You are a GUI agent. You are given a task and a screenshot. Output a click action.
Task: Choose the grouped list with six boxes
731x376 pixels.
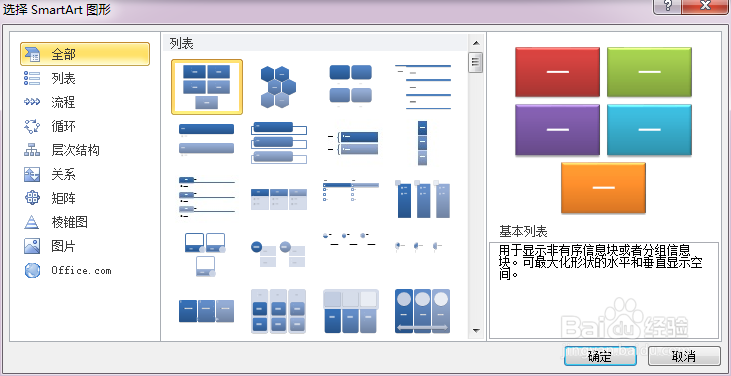tap(278, 311)
